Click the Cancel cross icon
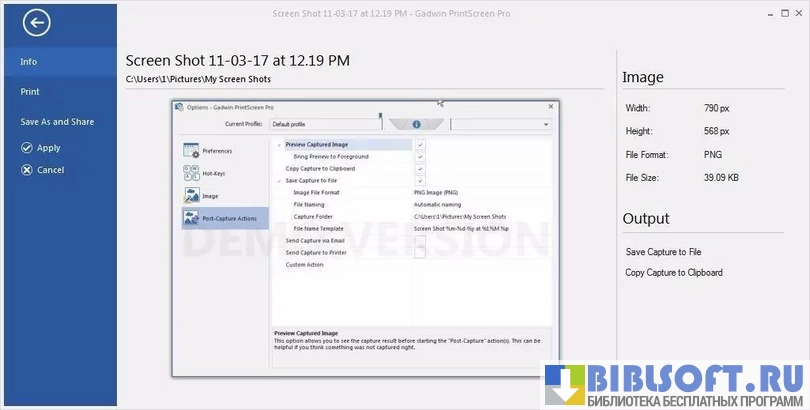The image size is (810, 410). (28, 170)
